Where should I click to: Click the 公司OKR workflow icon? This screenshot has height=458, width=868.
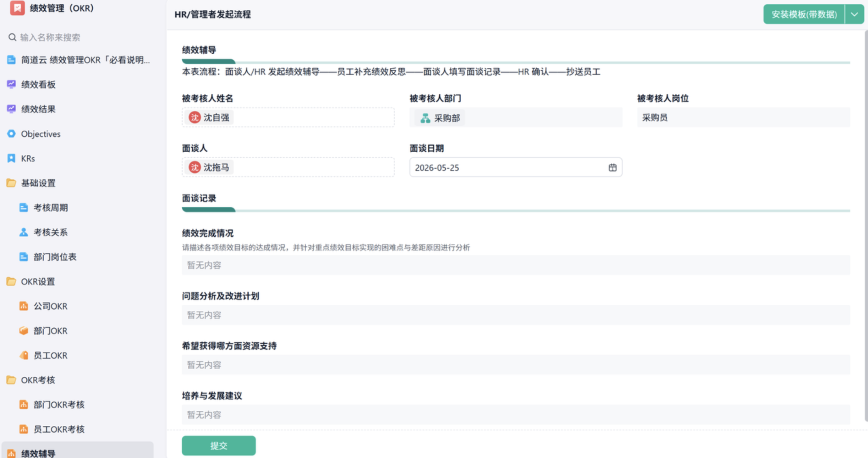(x=24, y=306)
